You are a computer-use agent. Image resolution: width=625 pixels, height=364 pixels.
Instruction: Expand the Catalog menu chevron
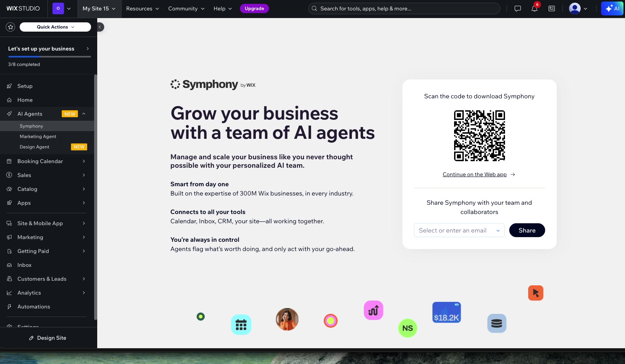coord(84,189)
